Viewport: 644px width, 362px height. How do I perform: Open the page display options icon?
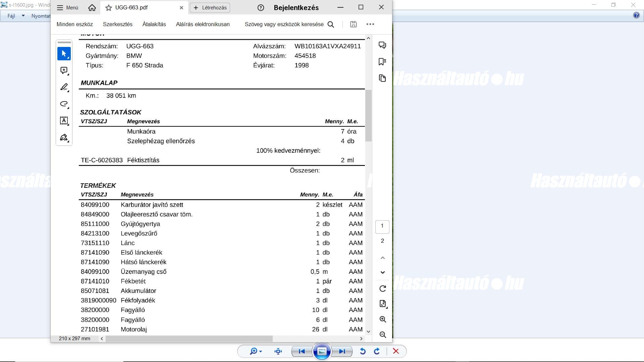[x=383, y=304]
